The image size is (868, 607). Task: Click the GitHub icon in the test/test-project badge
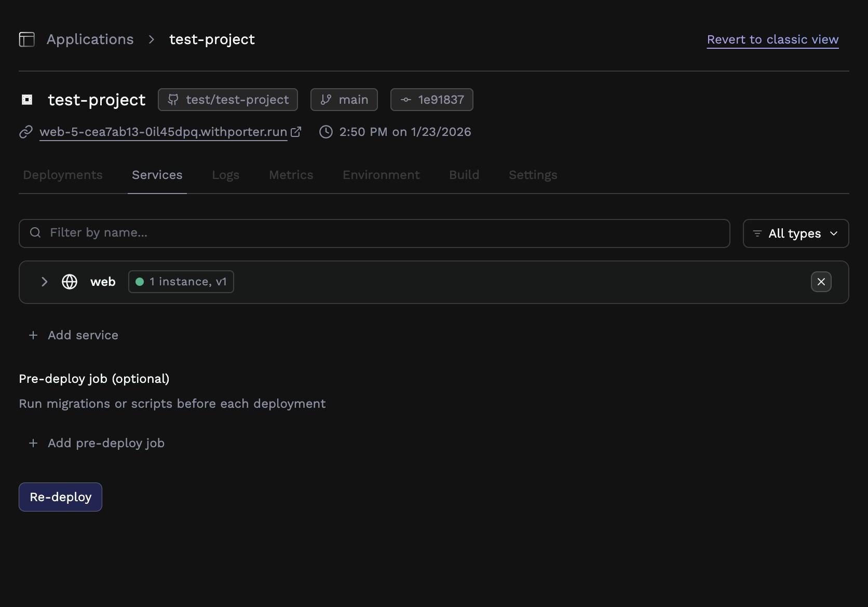pos(173,100)
